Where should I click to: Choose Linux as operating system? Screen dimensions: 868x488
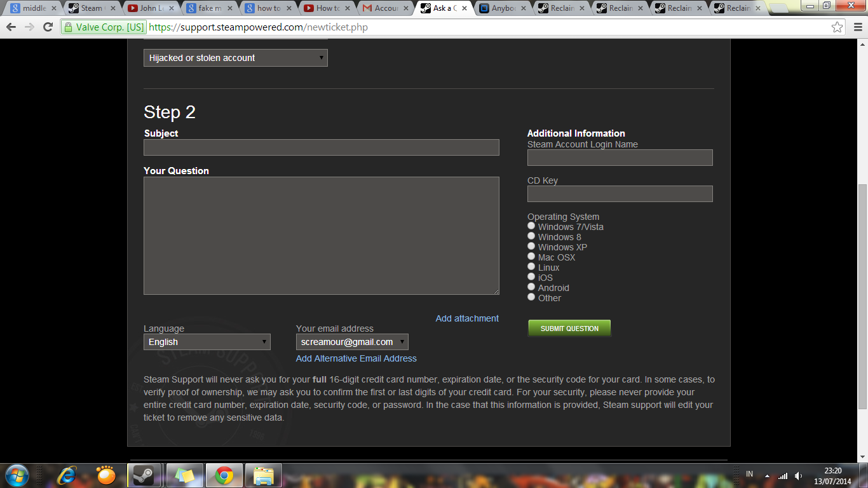(531, 266)
